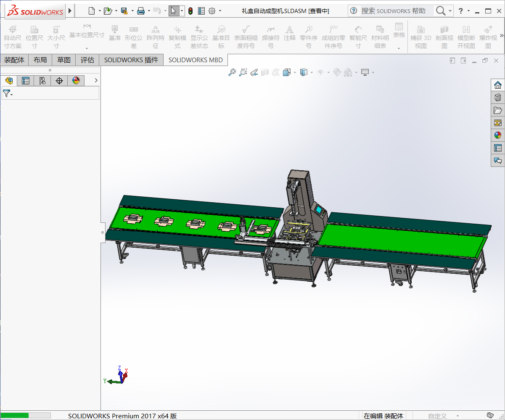505x420 pixels.
Task: Click the 捕获 3D 视图 button
Action: [x=421, y=37]
